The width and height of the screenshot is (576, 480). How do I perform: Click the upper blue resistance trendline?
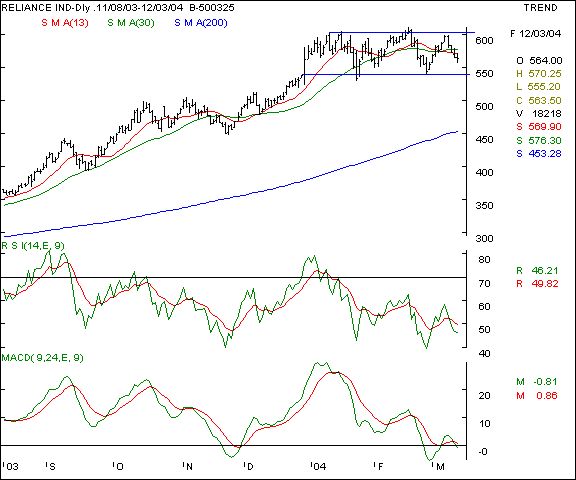[402, 33]
